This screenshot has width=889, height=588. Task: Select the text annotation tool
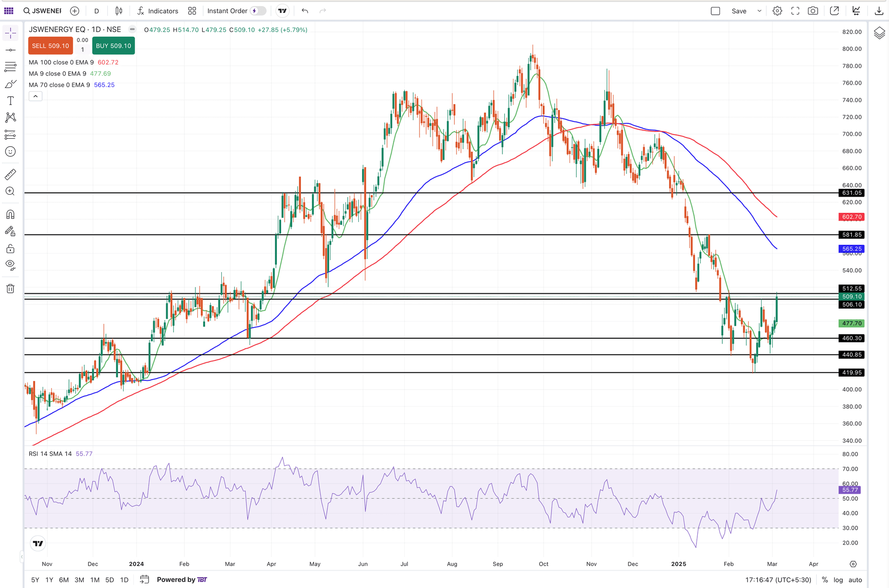tap(10, 101)
